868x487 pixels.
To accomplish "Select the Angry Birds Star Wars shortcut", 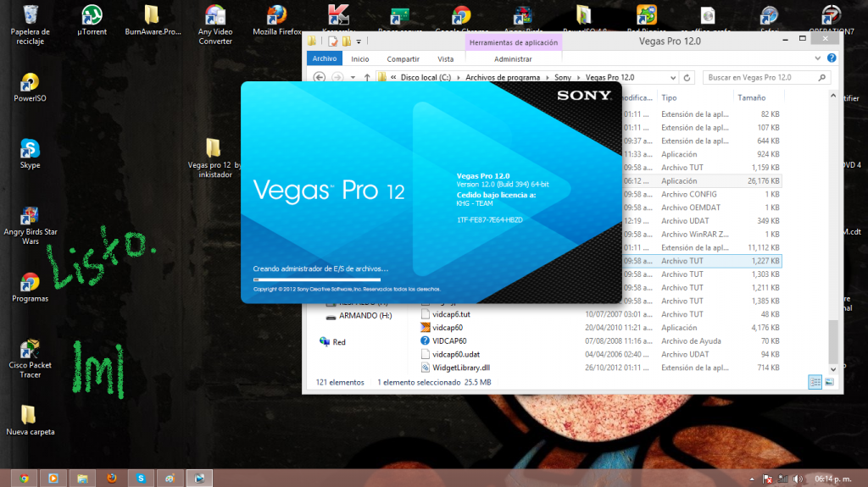I will [x=30, y=225].
